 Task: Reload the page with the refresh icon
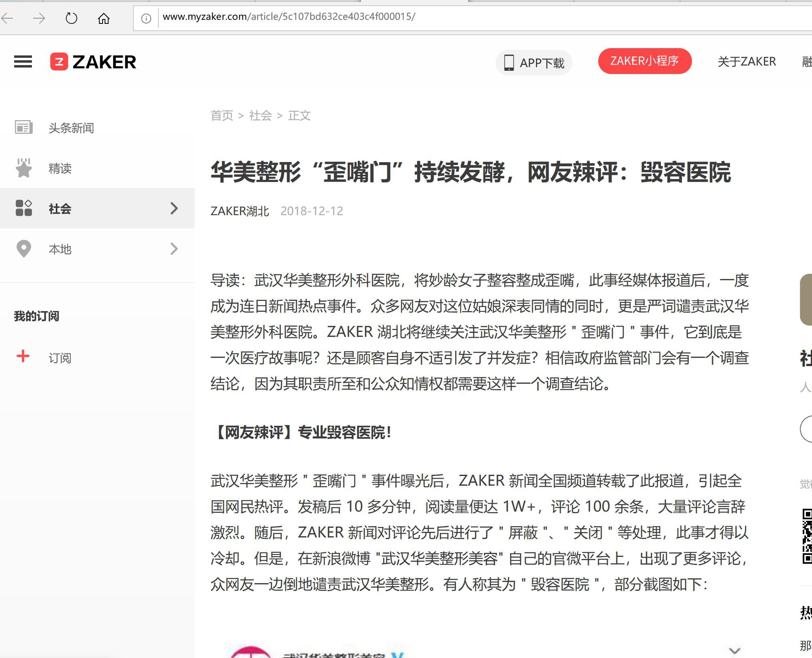[72, 18]
